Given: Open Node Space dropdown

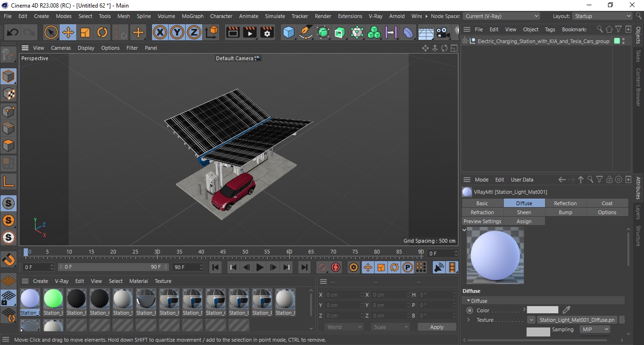Looking at the screenshot, I should pyautogui.click(x=501, y=16).
